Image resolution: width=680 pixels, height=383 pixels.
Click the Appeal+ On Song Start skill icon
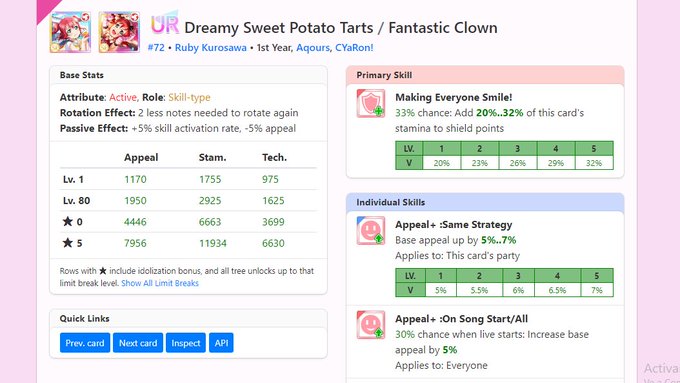pyautogui.click(x=371, y=325)
